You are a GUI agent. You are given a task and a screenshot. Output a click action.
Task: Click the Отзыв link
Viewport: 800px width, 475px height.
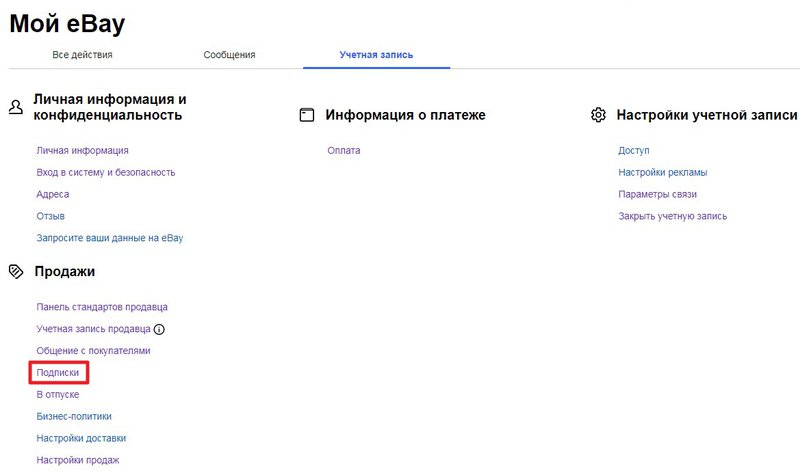point(51,216)
